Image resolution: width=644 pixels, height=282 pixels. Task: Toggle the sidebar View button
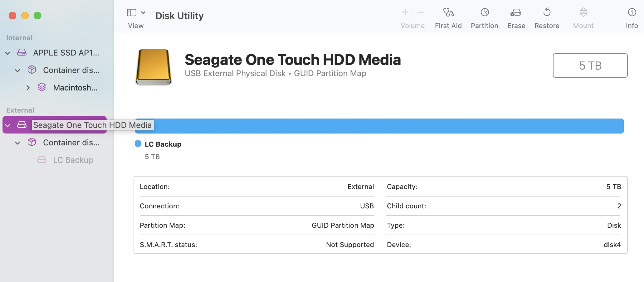132,12
